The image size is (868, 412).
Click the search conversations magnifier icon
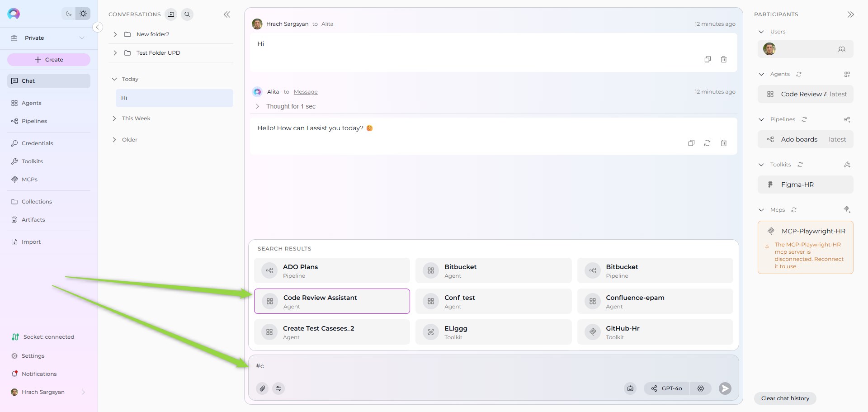(187, 14)
